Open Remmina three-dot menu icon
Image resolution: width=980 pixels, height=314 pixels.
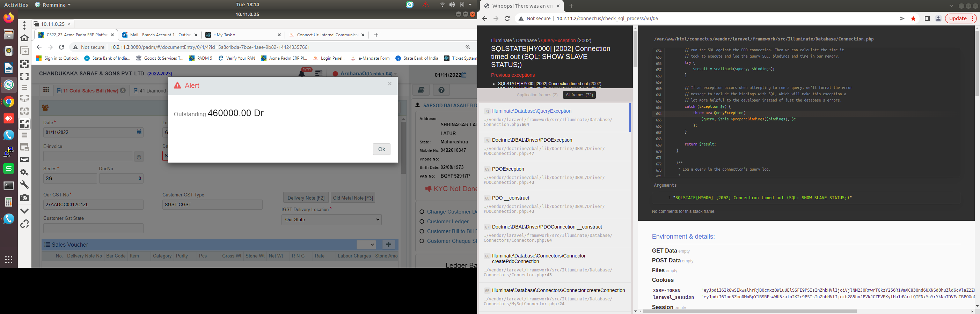coord(24,25)
